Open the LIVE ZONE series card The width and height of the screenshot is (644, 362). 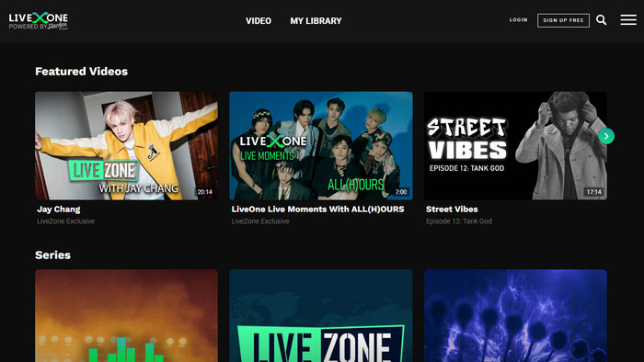(321, 316)
